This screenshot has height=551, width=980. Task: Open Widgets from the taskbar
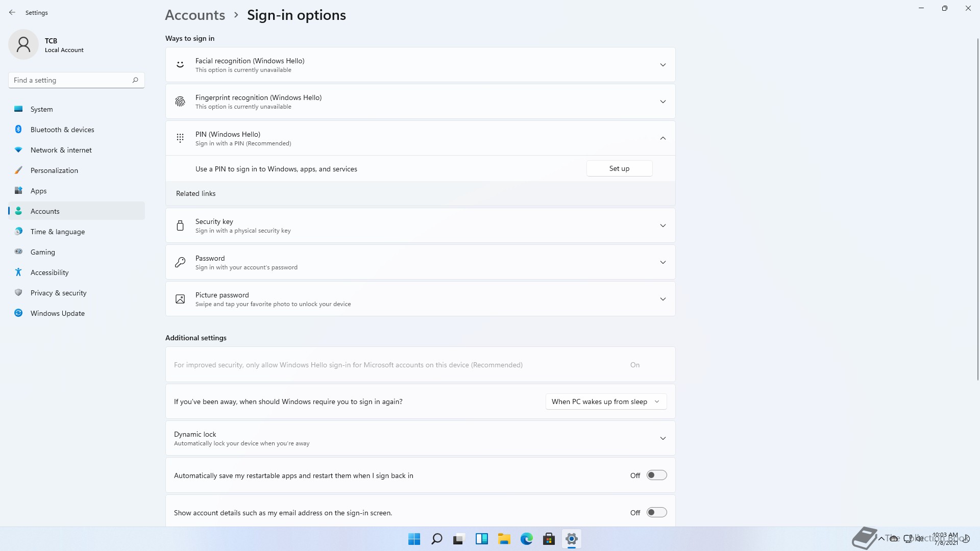[481, 539]
